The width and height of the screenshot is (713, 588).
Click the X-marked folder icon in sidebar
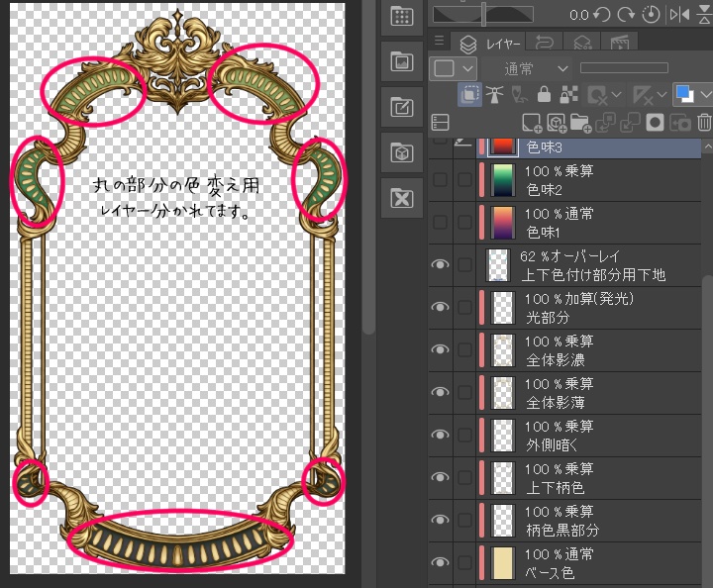pyautogui.click(x=402, y=199)
